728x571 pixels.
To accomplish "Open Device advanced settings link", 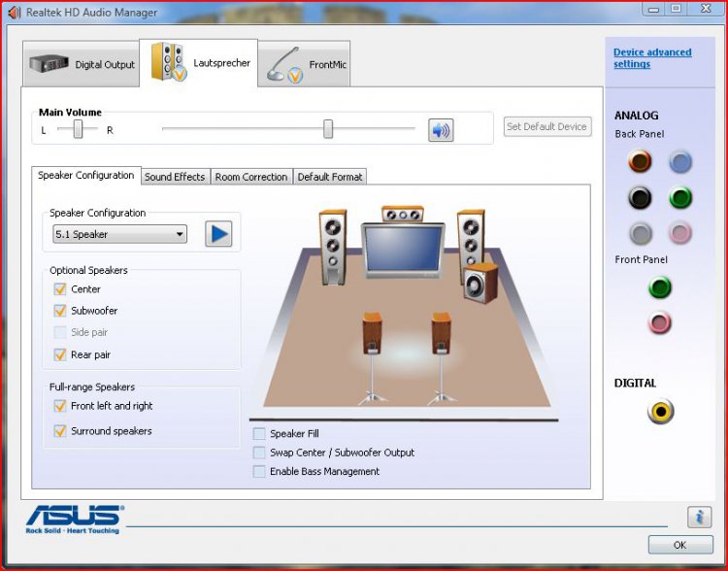I will pyautogui.click(x=652, y=58).
